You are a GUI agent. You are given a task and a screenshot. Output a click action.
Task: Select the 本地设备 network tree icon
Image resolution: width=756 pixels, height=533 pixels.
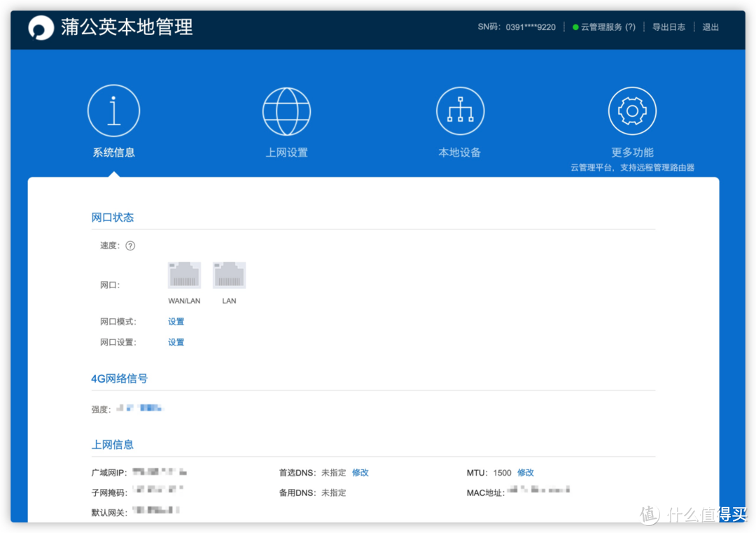click(x=460, y=110)
